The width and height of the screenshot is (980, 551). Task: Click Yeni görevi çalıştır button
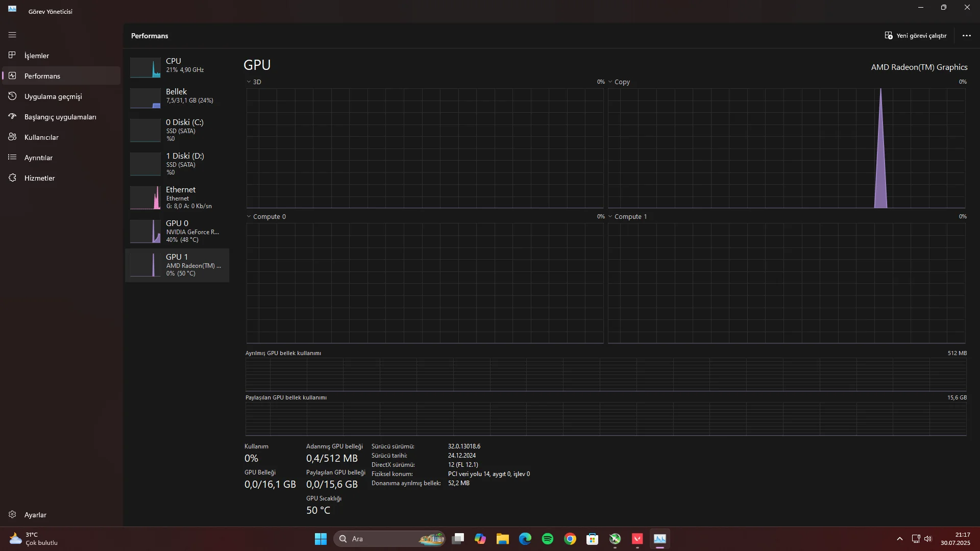coord(915,36)
